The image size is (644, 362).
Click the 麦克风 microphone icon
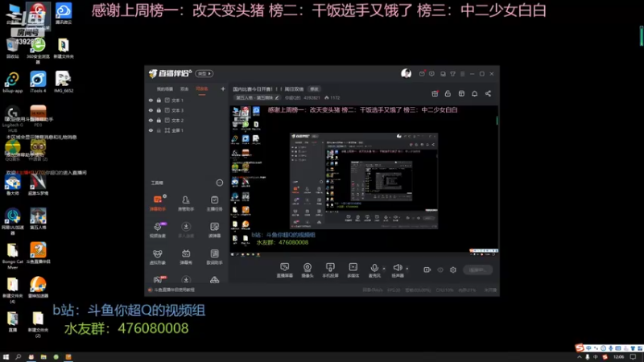pos(374,268)
